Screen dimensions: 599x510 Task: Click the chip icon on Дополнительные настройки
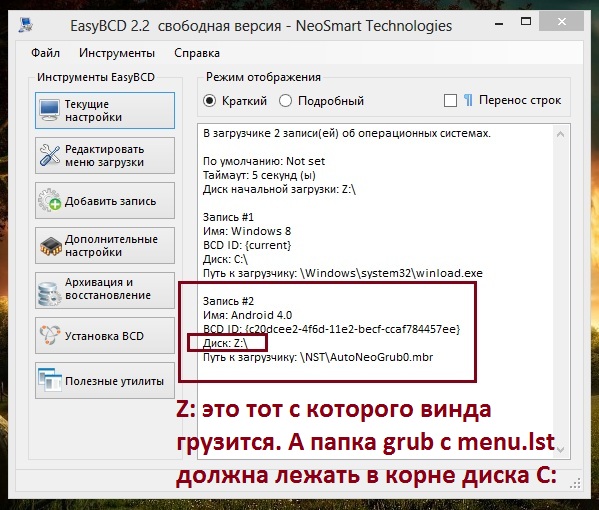point(50,246)
